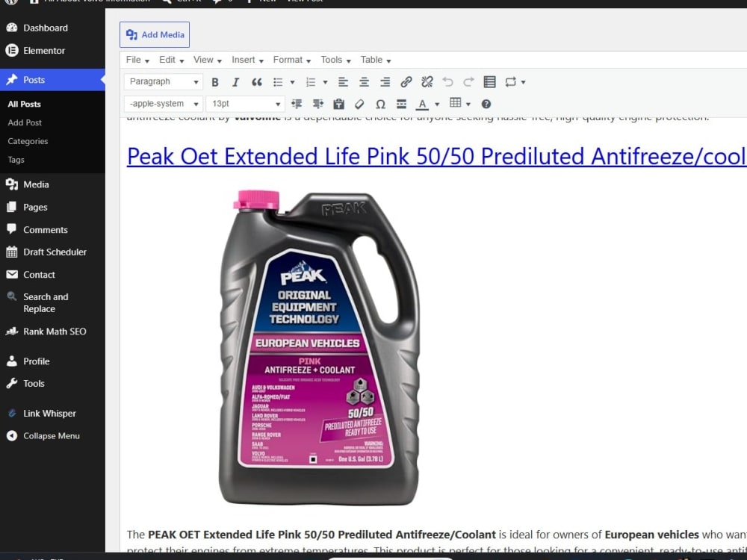Expand the table options arrow
Viewport: 747px width, 560px height.
coord(468,105)
